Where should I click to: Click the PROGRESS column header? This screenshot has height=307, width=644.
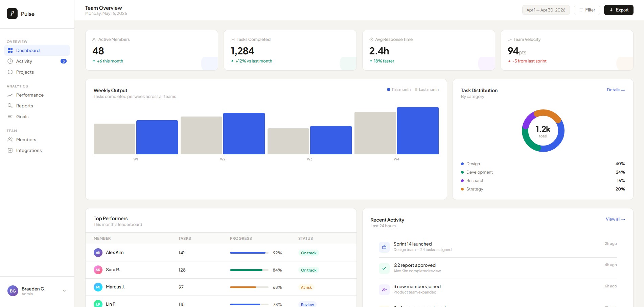pos(241,238)
